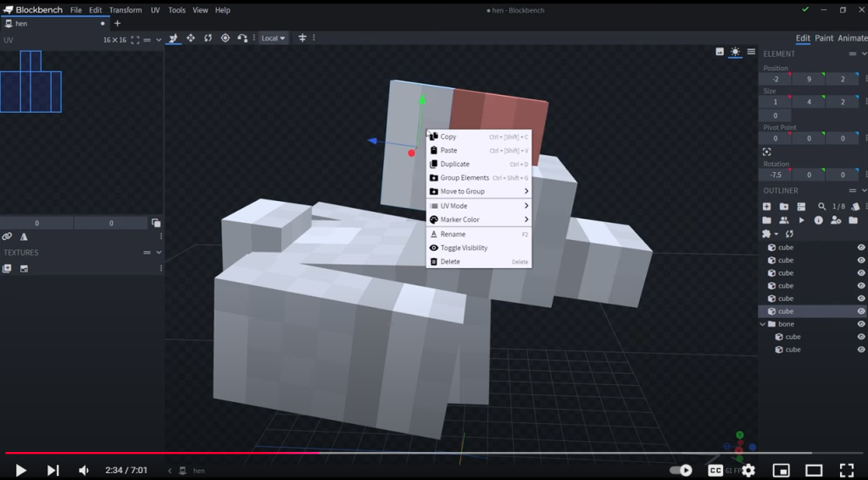Screen dimensions: 868x480
Task: Hide the first cube in the Outliner
Action: tap(861, 248)
